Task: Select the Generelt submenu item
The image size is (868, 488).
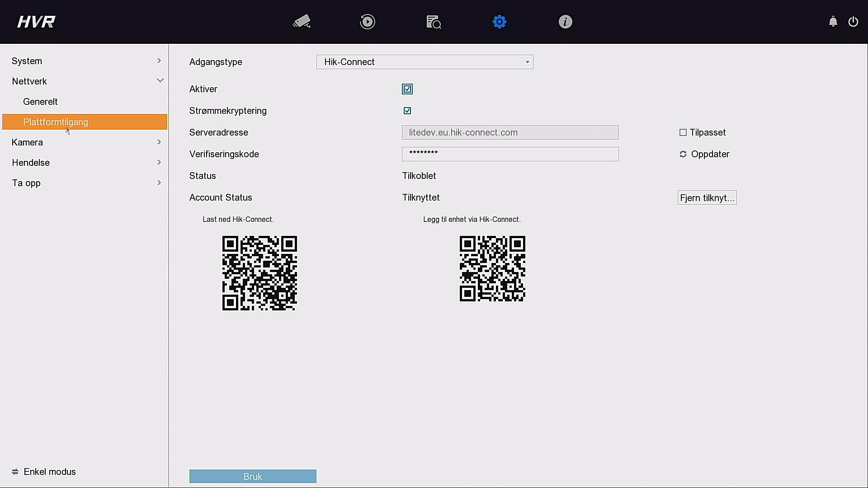Action: [x=41, y=102]
